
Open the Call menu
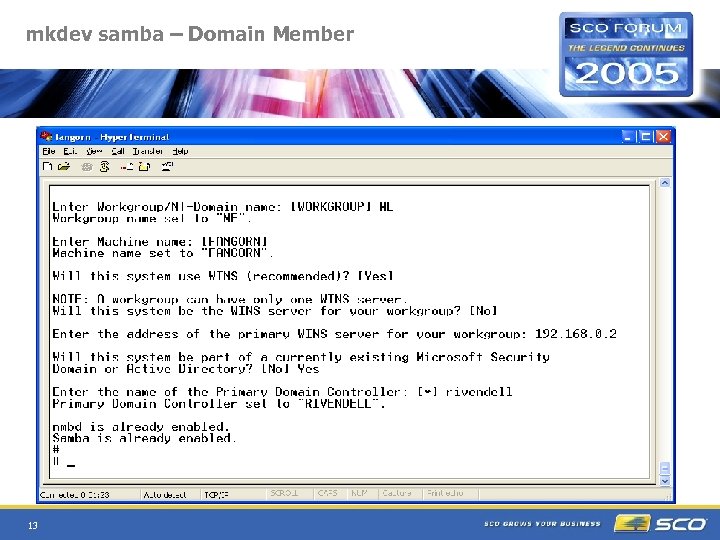(x=118, y=151)
